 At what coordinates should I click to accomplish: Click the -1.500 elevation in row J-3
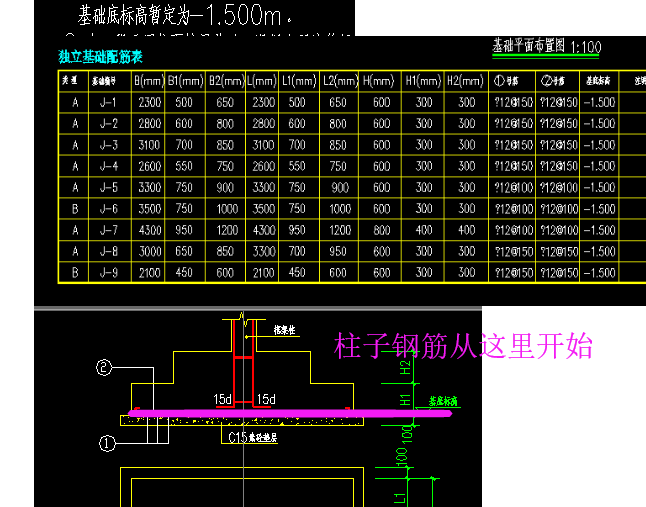tap(599, 145)
